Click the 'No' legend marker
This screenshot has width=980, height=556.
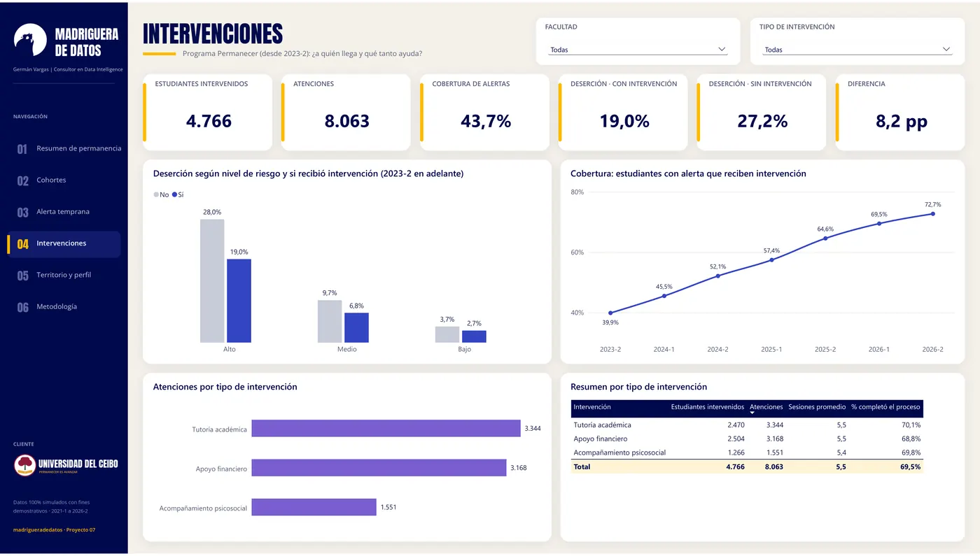[x=156, y=194]
